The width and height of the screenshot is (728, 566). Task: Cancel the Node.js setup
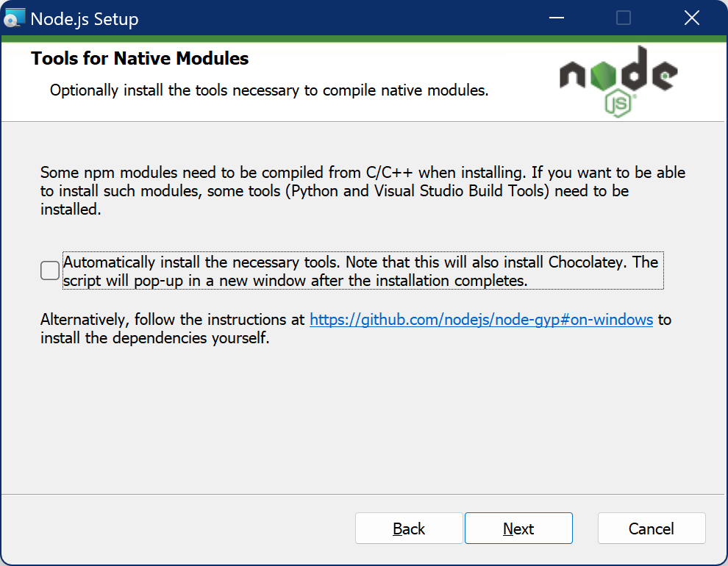(652, 529)
